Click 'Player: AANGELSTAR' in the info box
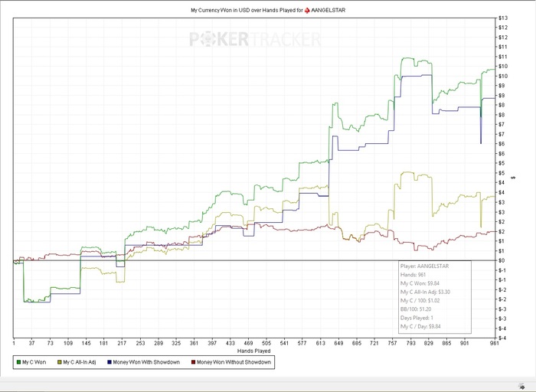The image size is (536, 392). click(x=424, y=266)
